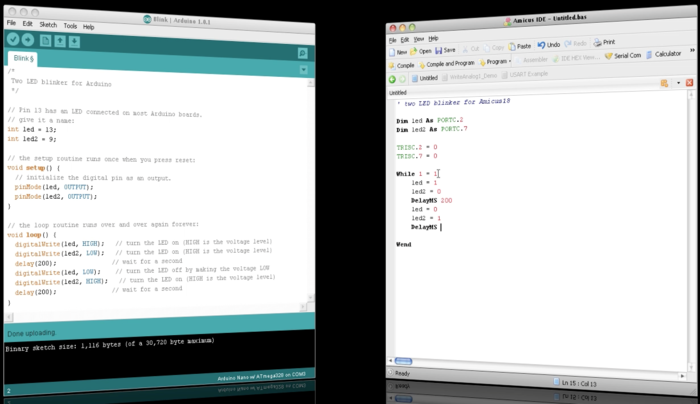Open the Arduino File menu
Screen dimensions: 700x404
11,23
